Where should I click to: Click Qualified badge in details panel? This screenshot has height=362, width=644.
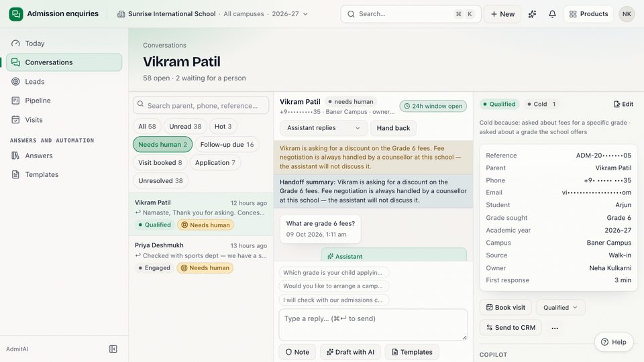click(499, 105)
